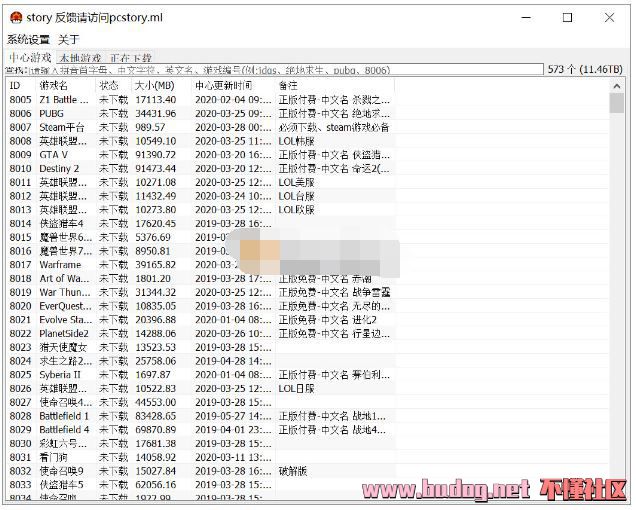The height and width of the screenshot is (510, 636).
Task: Click the ID cell 8008
Action: point(20,141)
